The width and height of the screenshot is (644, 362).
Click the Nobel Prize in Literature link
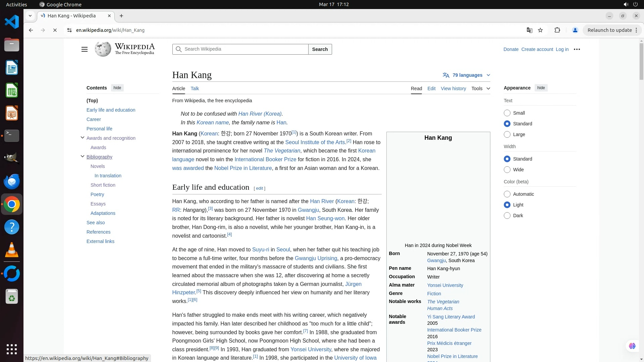point(243,168)
